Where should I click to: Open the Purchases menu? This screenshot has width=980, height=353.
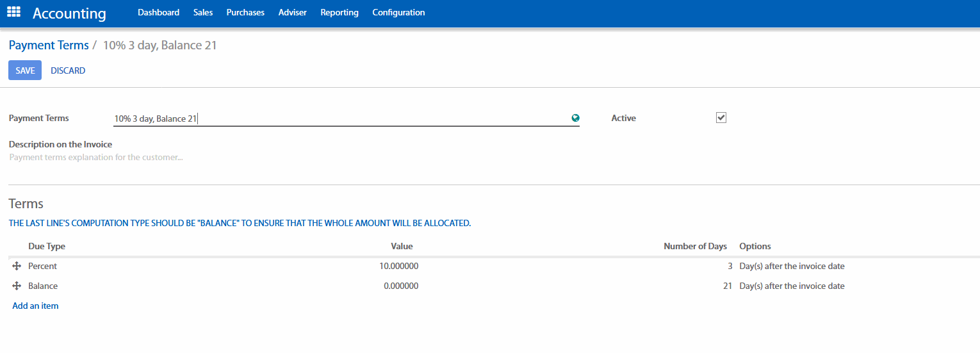pyautogui.click(x=245, y=12)
